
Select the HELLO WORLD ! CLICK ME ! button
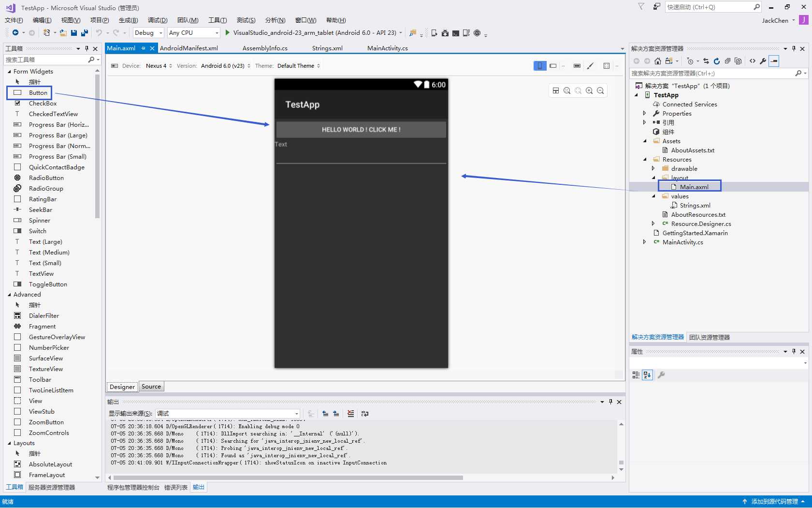tap(361, 130)
